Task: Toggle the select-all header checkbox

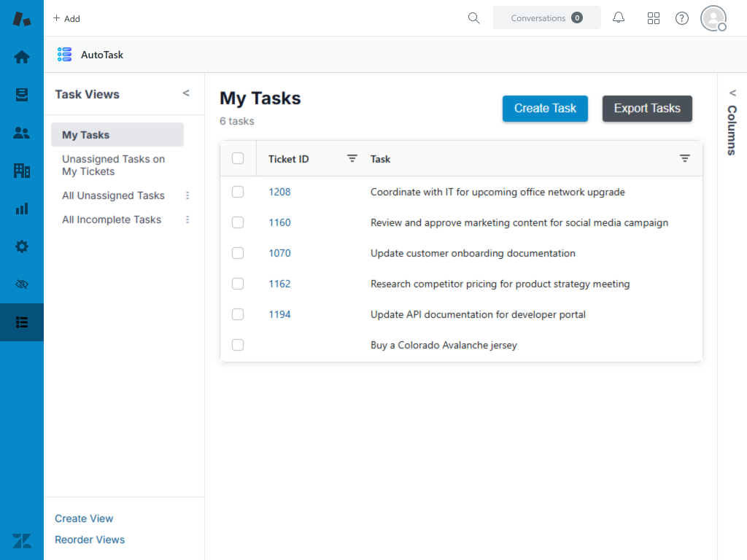Action: 238,158
